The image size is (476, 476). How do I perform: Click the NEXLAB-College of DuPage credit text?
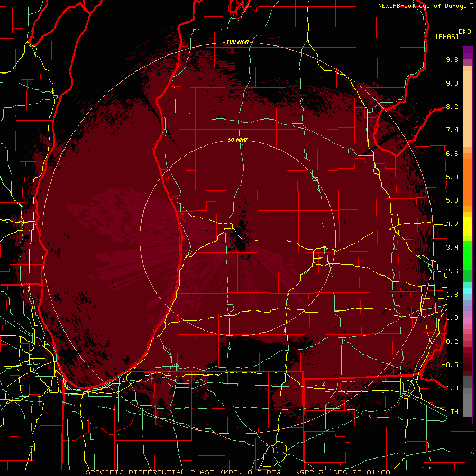423,6
